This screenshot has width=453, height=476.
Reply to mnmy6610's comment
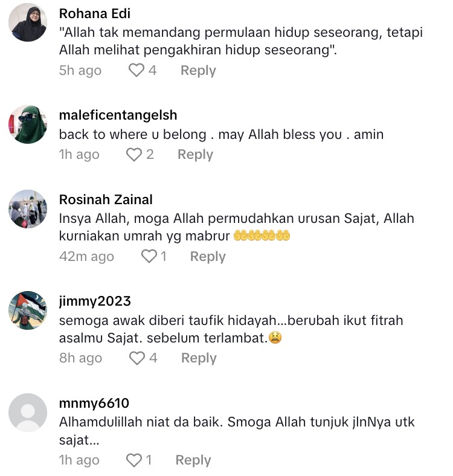(193, 460)
